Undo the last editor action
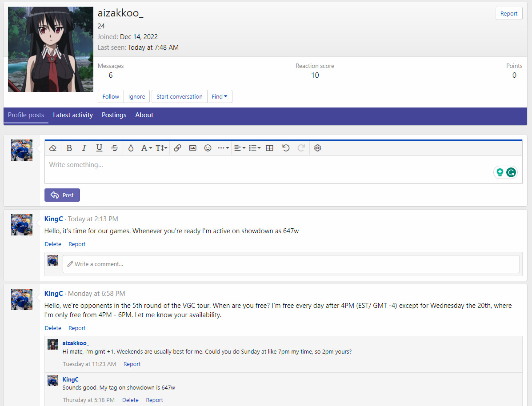 point(286,148)
